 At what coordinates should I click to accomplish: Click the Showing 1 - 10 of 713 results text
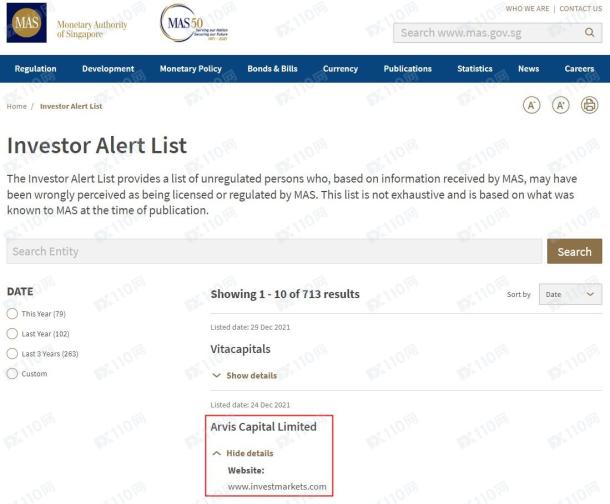click(x=285, y=294)
